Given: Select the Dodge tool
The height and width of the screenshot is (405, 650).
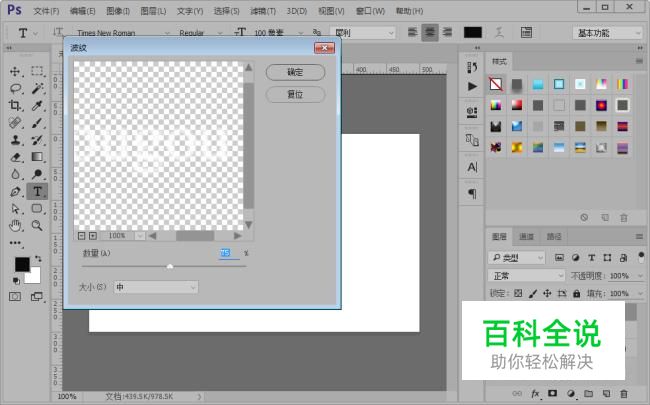Looking at the screenshot, I should (x=37, y=174).
